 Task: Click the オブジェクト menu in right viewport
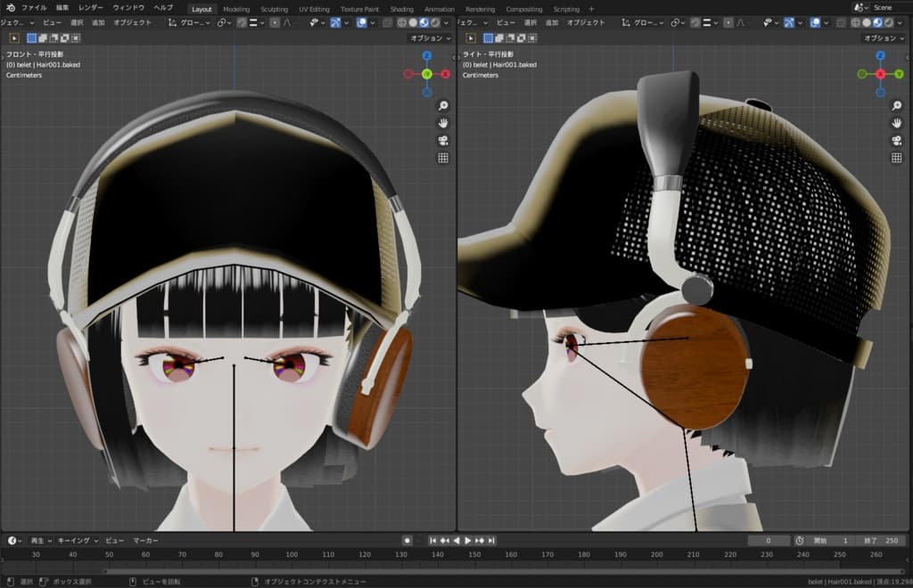586,22
